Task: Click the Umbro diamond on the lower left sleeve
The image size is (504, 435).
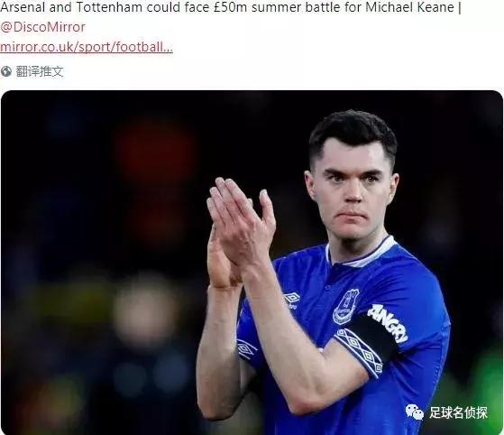Action: point(246,349)
